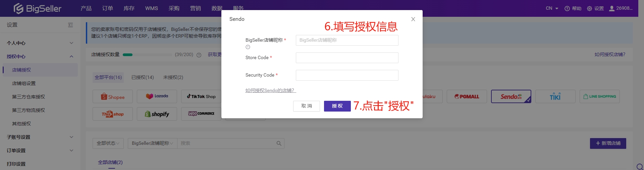Open the 产品 top menu
Screen dimensions: 644x170
tap(86, 8)
